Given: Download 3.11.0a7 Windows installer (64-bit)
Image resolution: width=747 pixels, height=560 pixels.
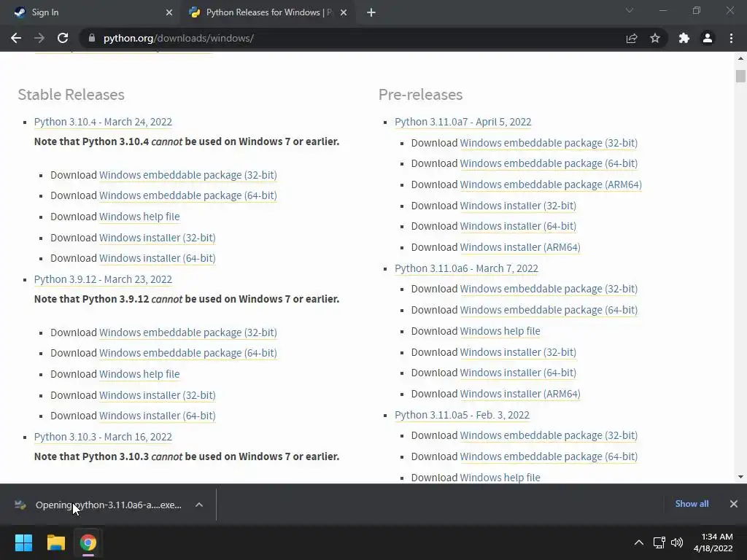Looking at the screenshot, I should point(518,226).
